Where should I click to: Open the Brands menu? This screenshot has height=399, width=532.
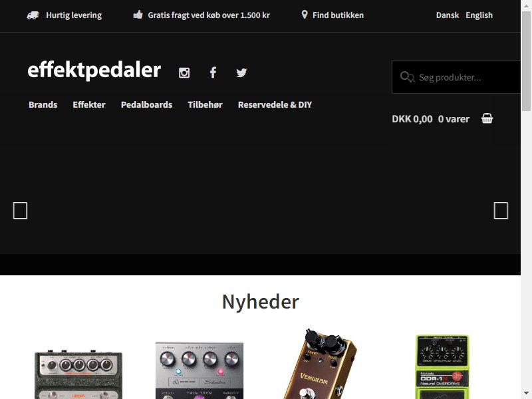click(x=43, y=104)
